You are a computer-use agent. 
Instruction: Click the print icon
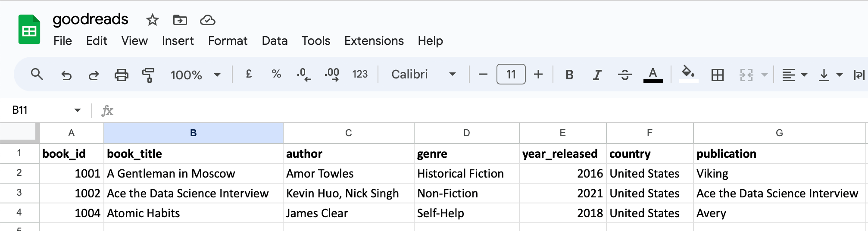(121, 75)
